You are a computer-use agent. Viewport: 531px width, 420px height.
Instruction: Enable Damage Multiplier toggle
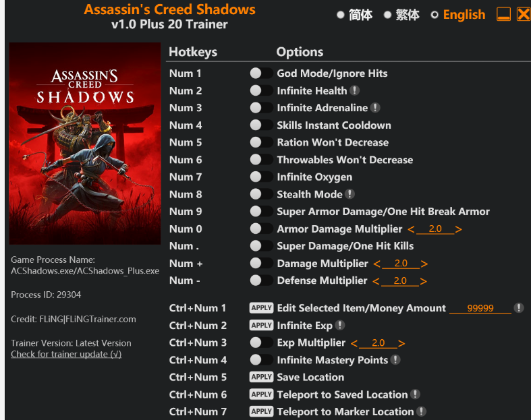[x=261, y=263]
